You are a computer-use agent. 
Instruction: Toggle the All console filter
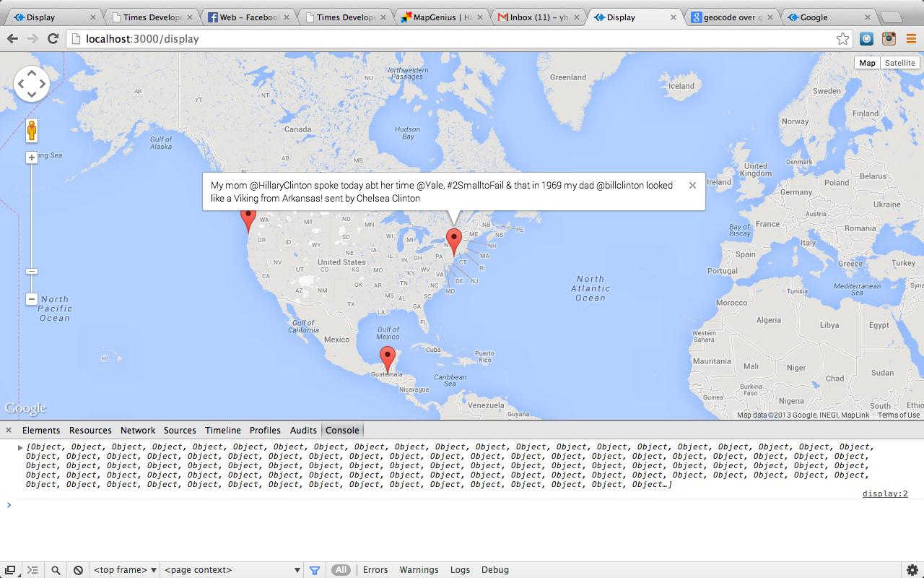(341, 570)
